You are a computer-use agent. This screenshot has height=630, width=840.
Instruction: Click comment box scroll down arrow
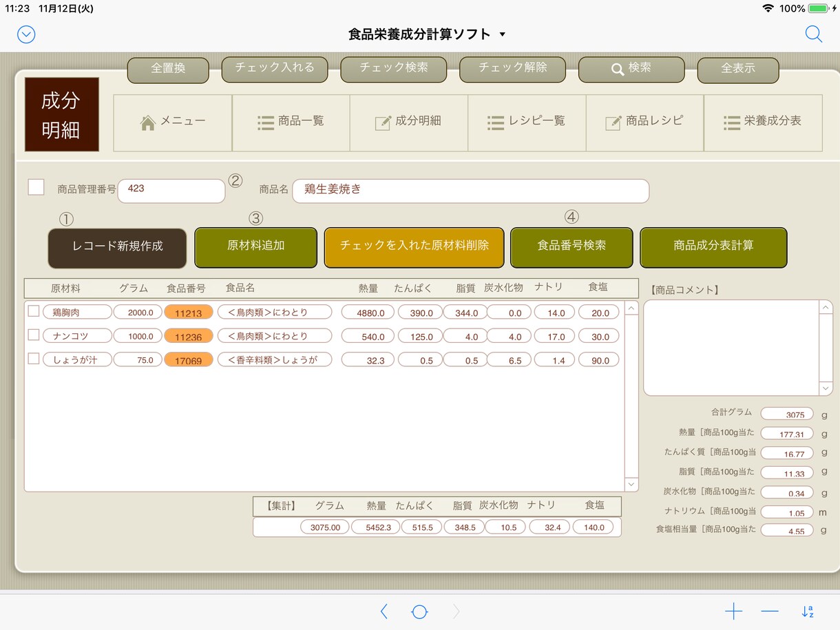coord(826,388)
